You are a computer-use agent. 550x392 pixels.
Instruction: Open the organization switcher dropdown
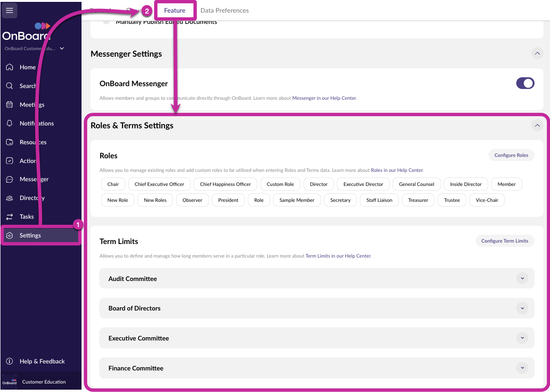[x=62, y=48]
